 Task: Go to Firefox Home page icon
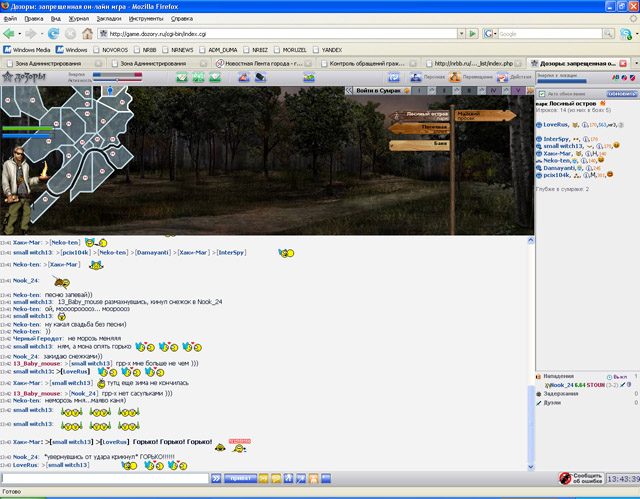click(87, 33)
